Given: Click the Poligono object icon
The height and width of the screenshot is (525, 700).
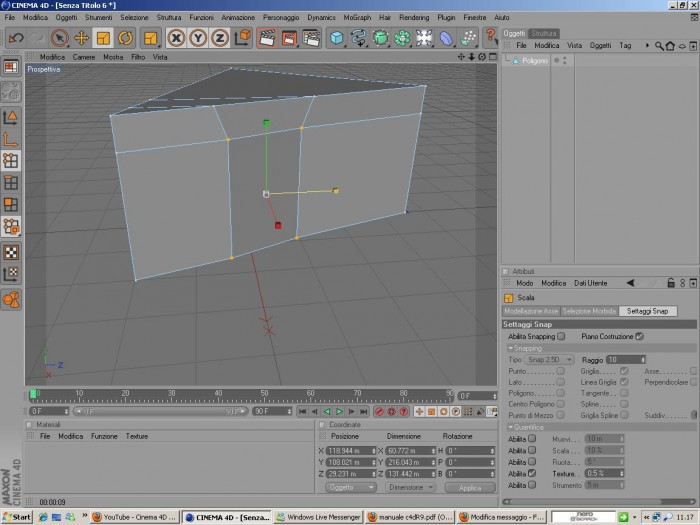Looking at the screenshot, I should [x=516, y=60].
